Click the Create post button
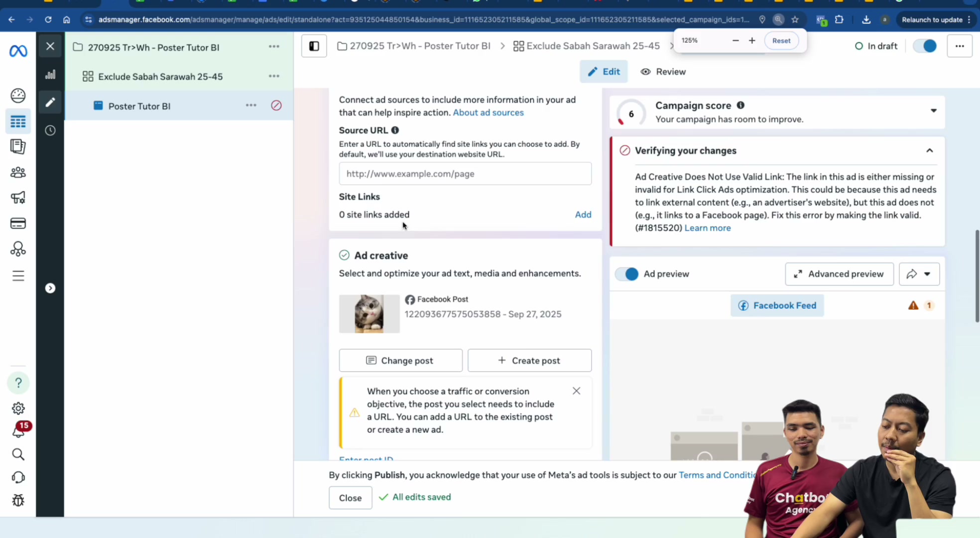 pyautogui.click(x=529, y=360)
